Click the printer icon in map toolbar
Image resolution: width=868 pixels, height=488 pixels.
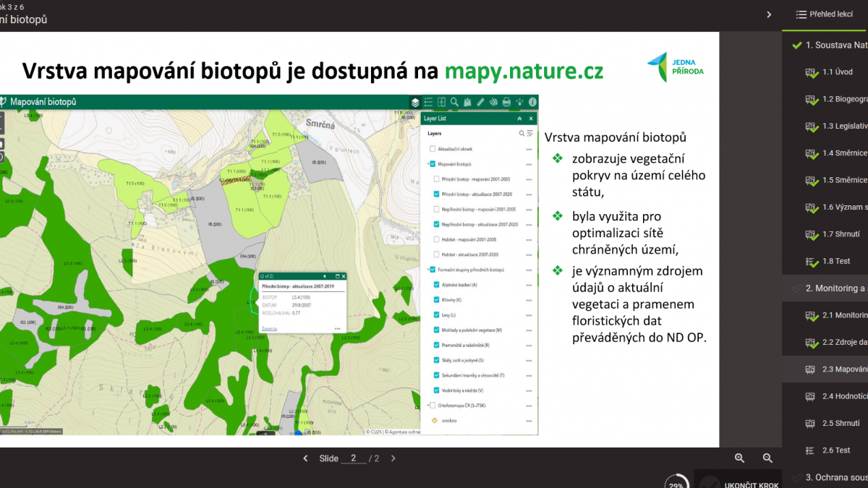pos(506,102)
